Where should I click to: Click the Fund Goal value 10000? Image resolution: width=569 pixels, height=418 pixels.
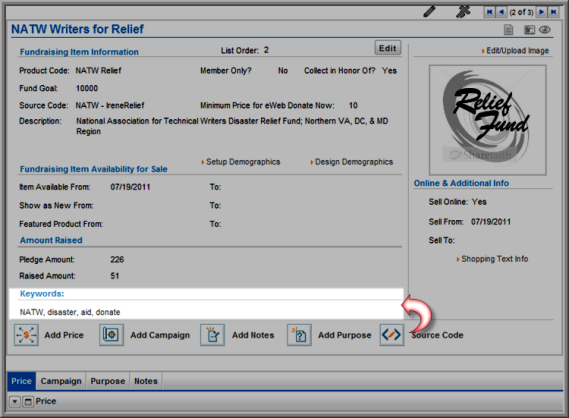tap(87, 89)
